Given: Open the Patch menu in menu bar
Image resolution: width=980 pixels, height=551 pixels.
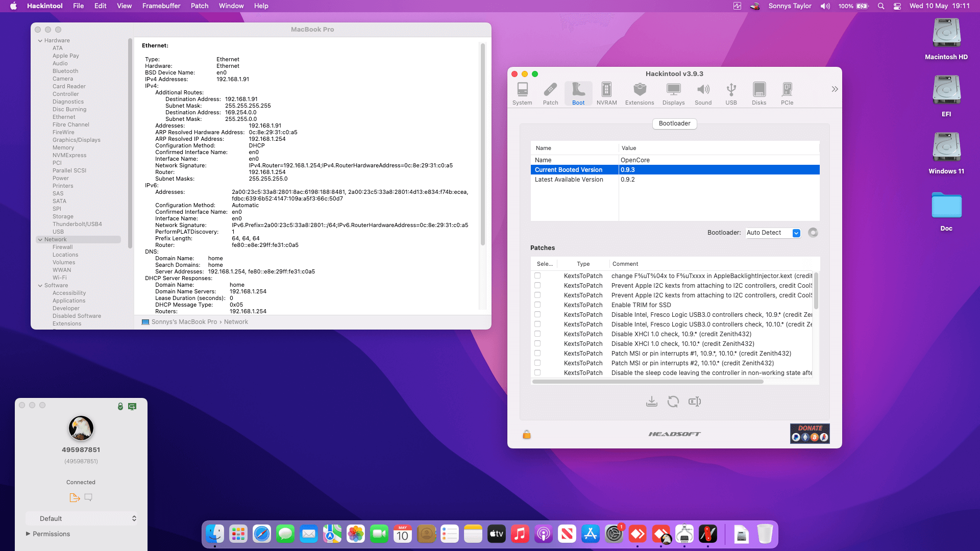Looking at the screenshot, I should [x=199, y=6].
